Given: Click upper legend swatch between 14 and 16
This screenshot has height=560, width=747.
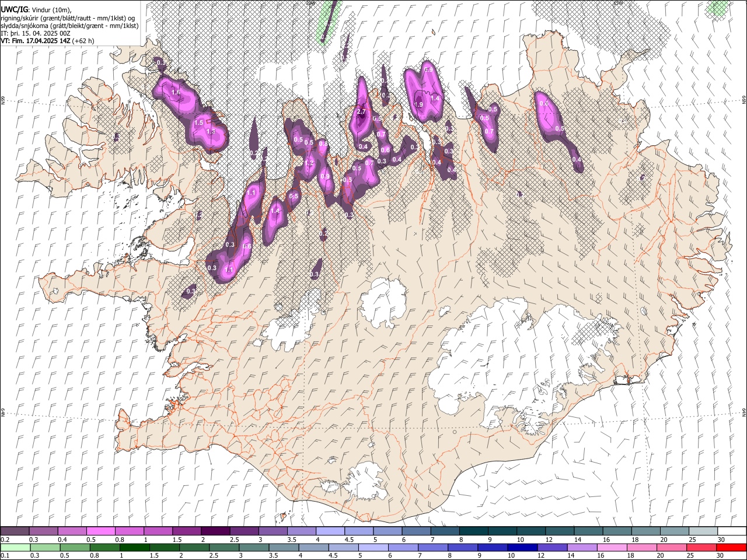Looking at the screenshot, I should coord(589,531).
